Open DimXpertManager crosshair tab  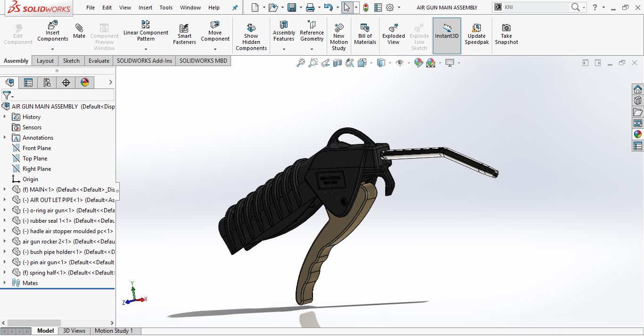coord(66,83)
